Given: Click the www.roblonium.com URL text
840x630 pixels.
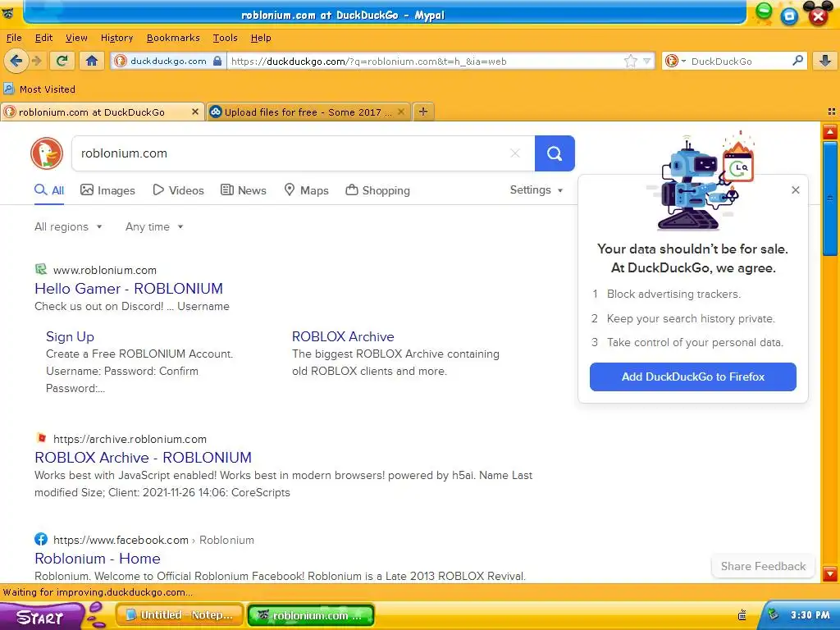Looking at the screenshot, I should point(105,270).
